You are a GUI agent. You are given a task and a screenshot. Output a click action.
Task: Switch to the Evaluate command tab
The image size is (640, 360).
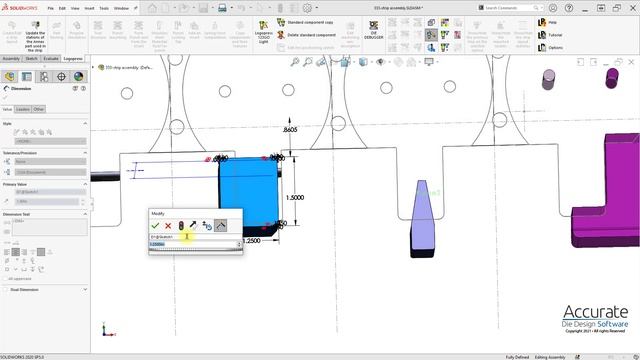[x=51, y=59]
